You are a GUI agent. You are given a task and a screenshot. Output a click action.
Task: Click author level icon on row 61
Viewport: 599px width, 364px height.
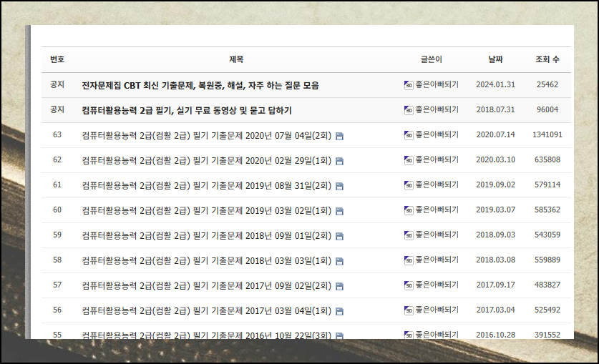[409, 185]
